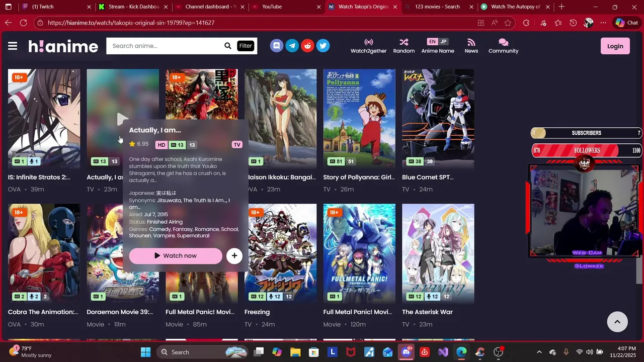
Task: Open Copilot Chat in Edge
Action: point(626,23)
